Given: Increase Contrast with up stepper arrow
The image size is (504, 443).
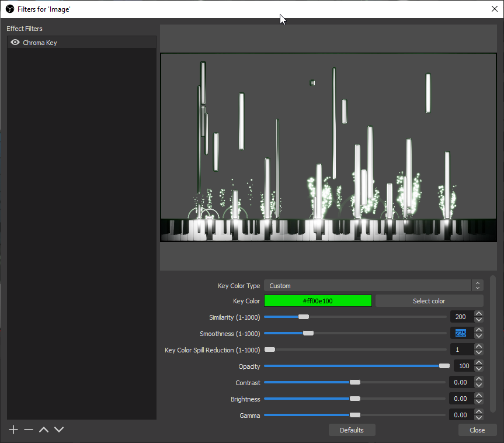Looking at the screenshot, I should [x=479, y=379].
